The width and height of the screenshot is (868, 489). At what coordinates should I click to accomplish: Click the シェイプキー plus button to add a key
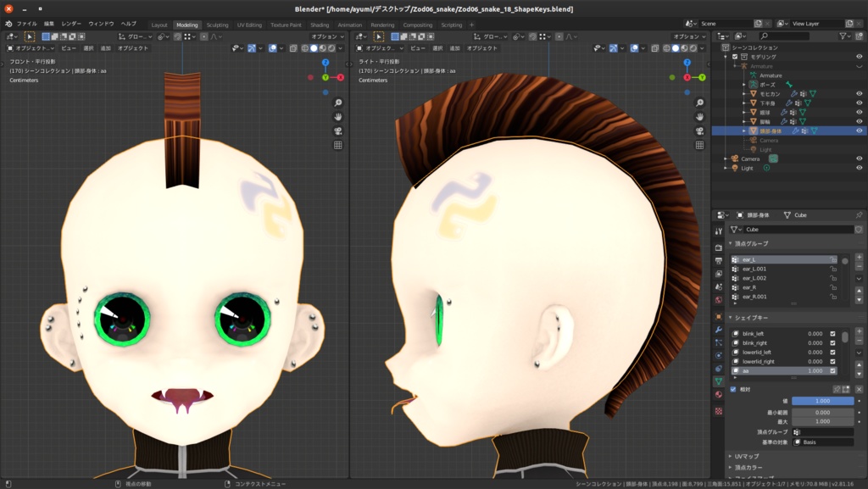point(859,331)
